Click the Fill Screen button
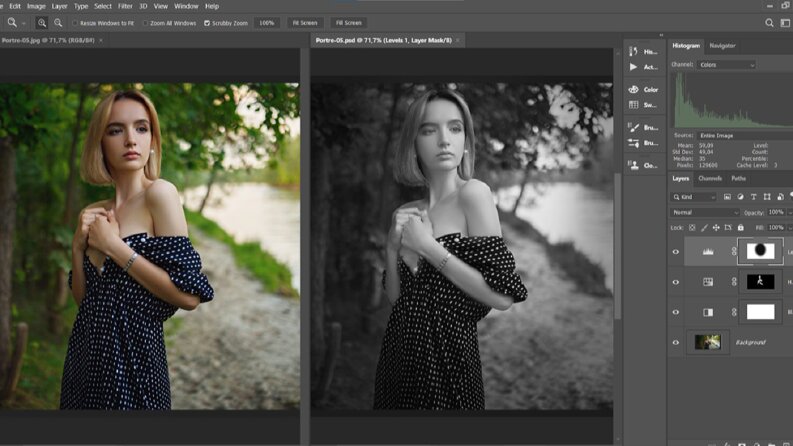The height and width of the screenshot is (446, 793). click(x=349, y=23)
